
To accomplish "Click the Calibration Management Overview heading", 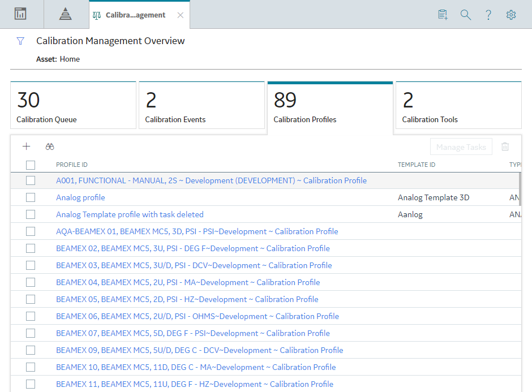I will coord(110,41).
